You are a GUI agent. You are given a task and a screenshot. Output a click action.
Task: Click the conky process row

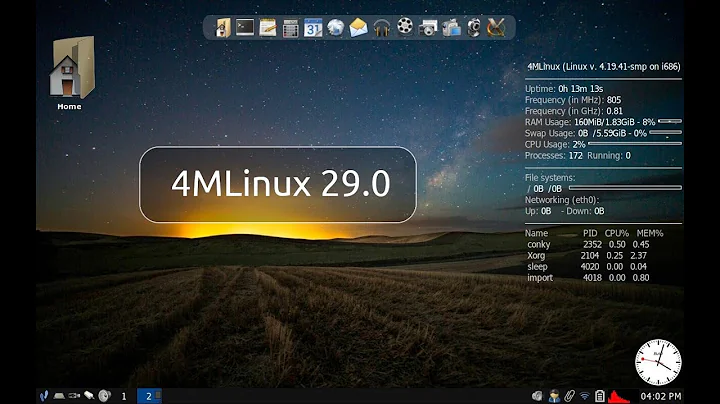(588, 244)
